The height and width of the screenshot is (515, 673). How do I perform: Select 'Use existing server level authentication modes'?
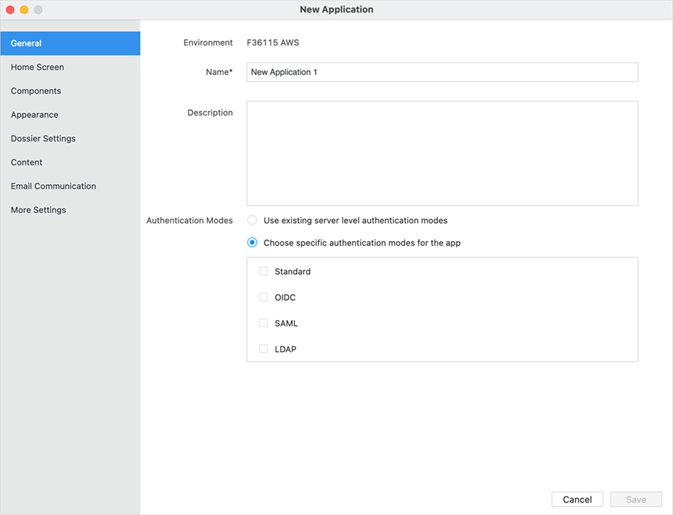click(253, 220)
